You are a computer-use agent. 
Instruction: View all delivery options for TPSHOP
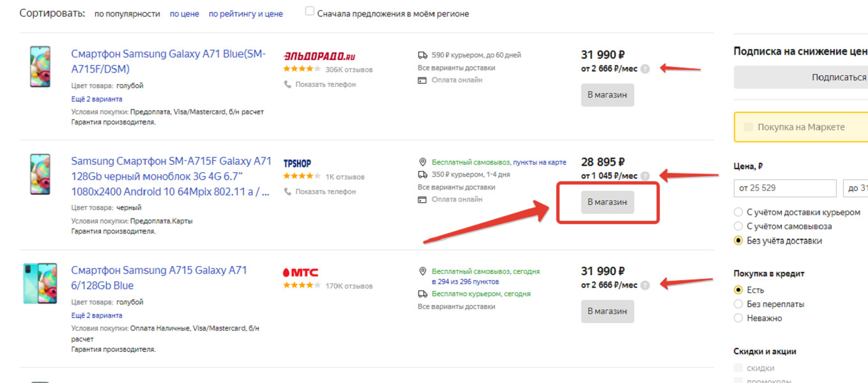(457, 187)
